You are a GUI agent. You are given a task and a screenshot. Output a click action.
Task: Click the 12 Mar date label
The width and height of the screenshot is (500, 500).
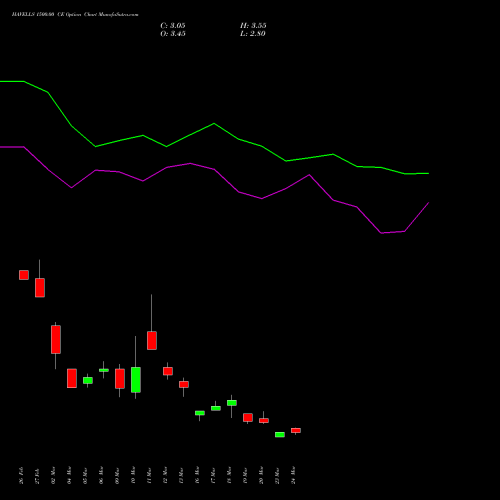[166, 475]
